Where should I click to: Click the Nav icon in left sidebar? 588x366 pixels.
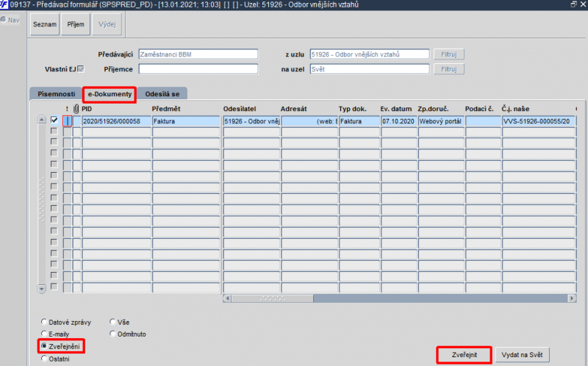[4, 19]
